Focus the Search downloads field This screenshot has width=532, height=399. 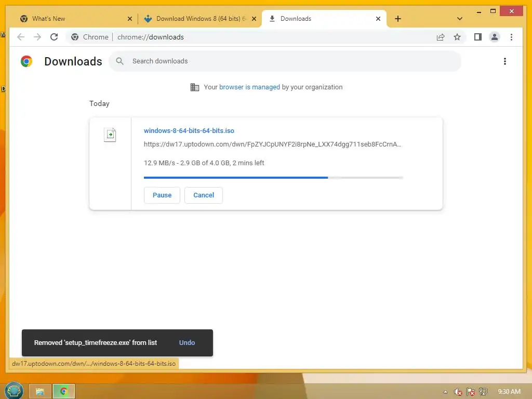[285, 61]
